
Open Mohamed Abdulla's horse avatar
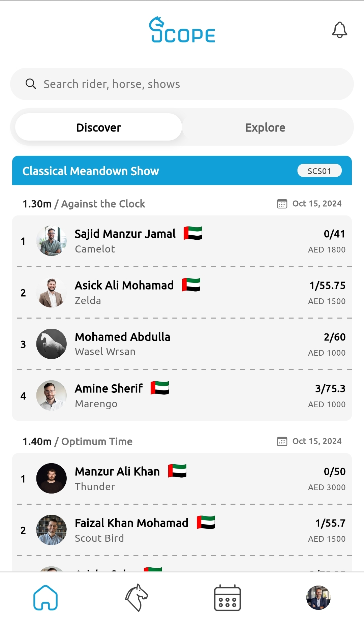[x=51, y=344]
